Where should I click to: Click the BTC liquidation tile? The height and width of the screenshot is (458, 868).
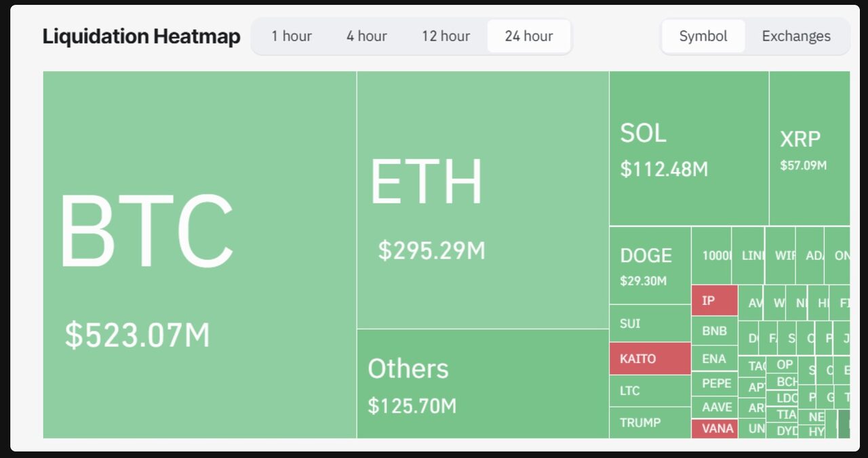click(199, 255)
